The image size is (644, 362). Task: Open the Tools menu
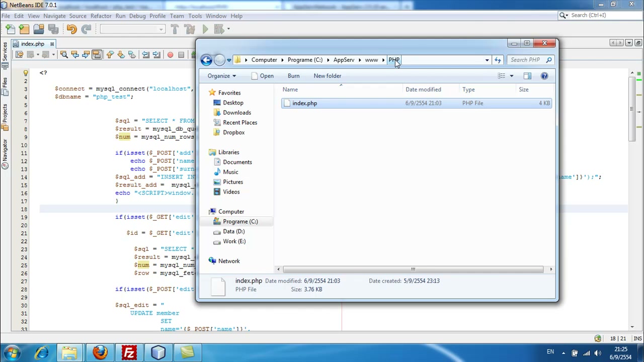pyautogui.click(x=195, y=16)
